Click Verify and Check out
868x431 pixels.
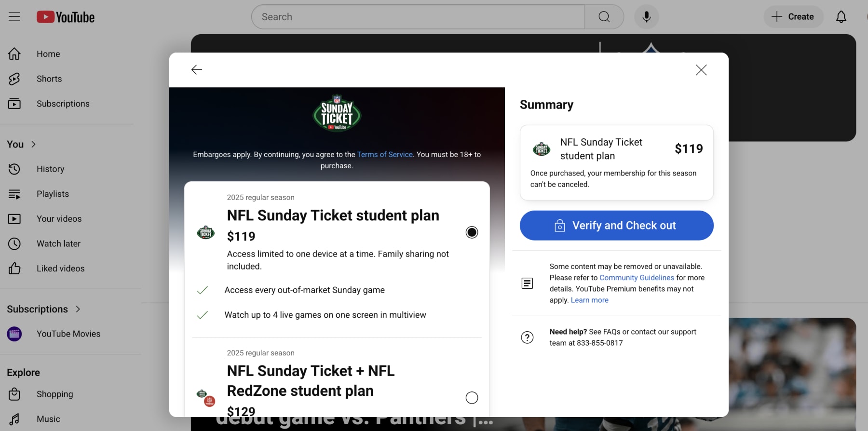pos(616,226)
